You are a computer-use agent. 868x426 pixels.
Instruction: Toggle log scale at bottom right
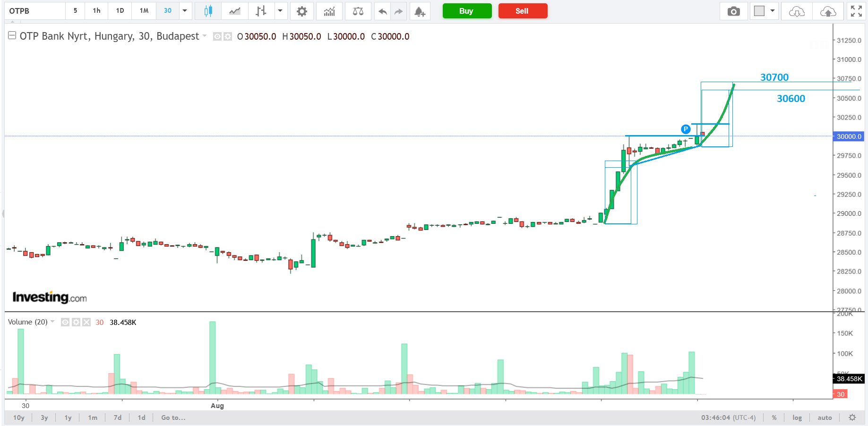[797, 417]
